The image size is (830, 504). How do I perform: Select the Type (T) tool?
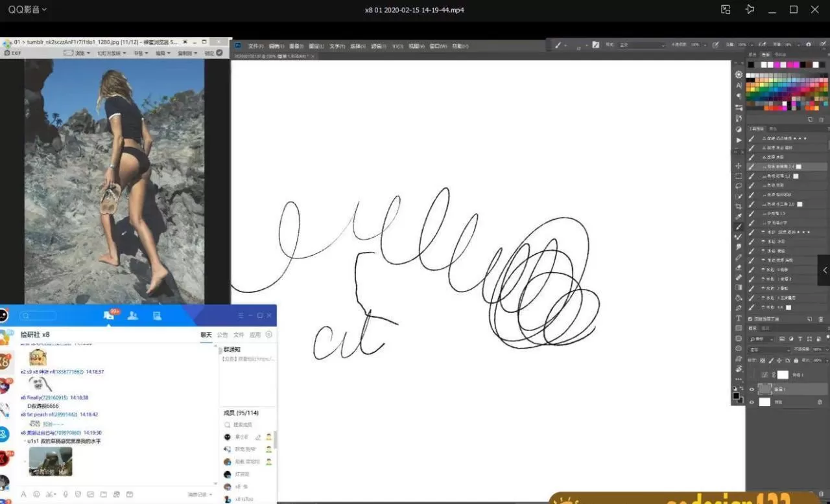pos(739,318)
